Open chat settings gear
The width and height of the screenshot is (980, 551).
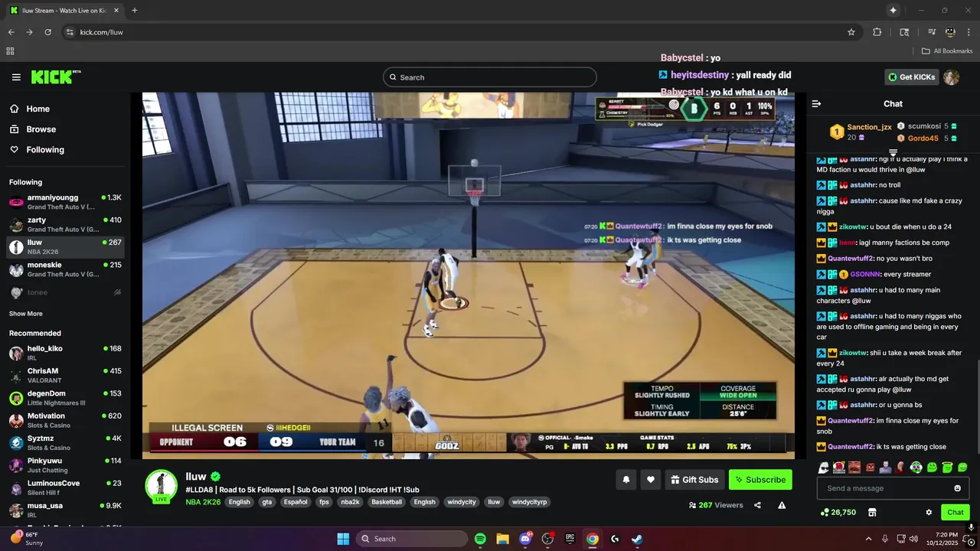929,512
